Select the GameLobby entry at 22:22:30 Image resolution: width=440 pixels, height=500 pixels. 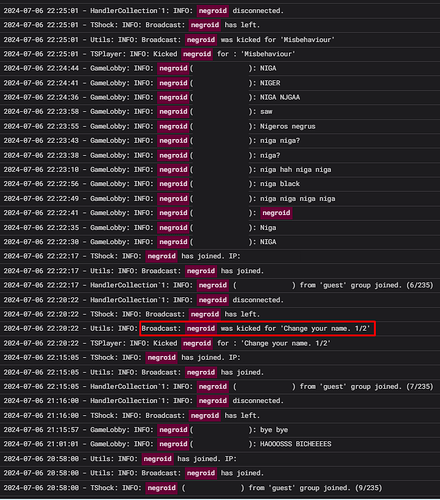click(220, 242)
